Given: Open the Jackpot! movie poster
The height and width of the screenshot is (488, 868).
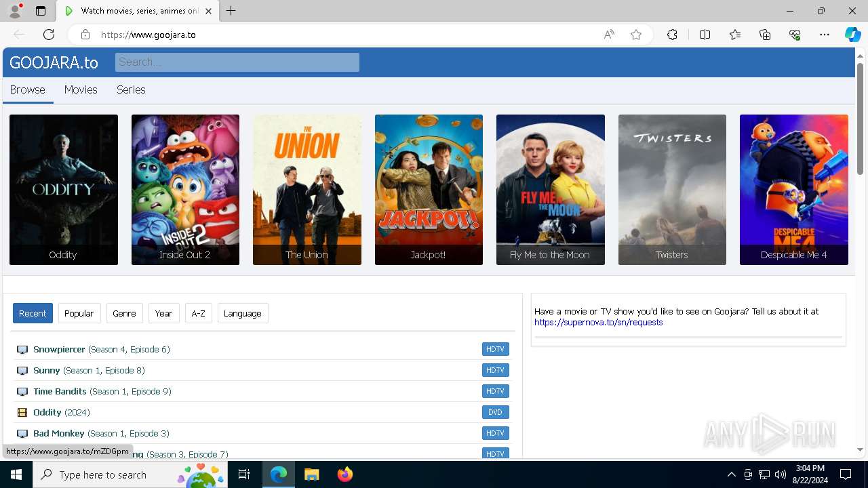Looking at the screenshot, I should (429, 190).
